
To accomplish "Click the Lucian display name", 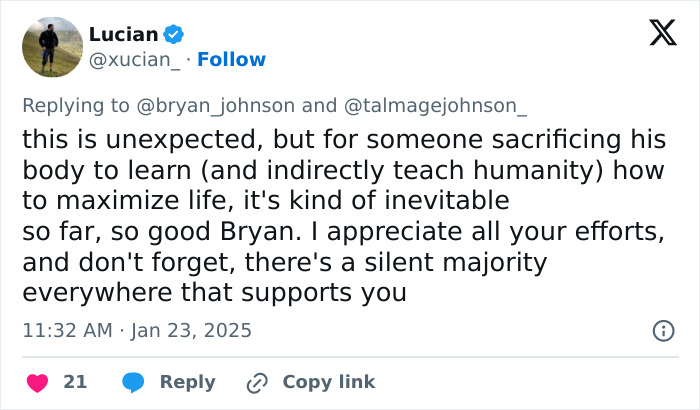I will 123,35.
